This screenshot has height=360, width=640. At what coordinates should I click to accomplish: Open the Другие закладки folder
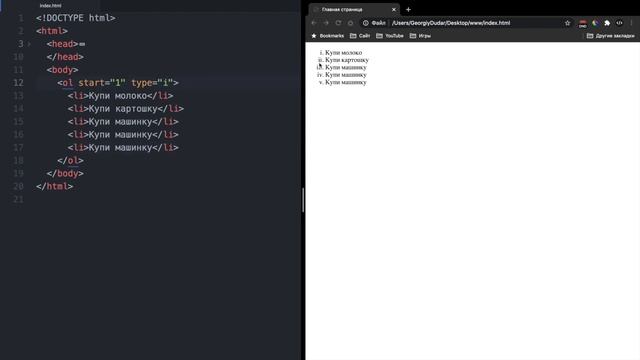pos(611,36)
